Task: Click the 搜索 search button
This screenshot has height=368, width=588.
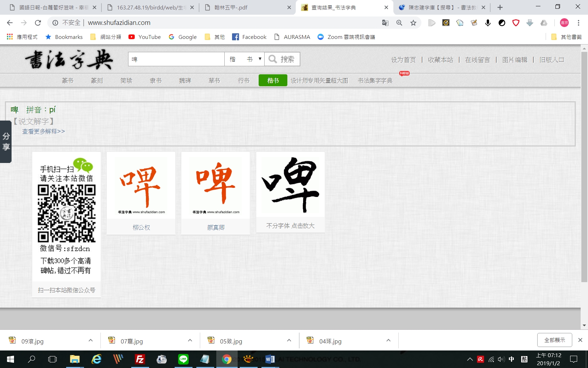Action: pos(282,59)
